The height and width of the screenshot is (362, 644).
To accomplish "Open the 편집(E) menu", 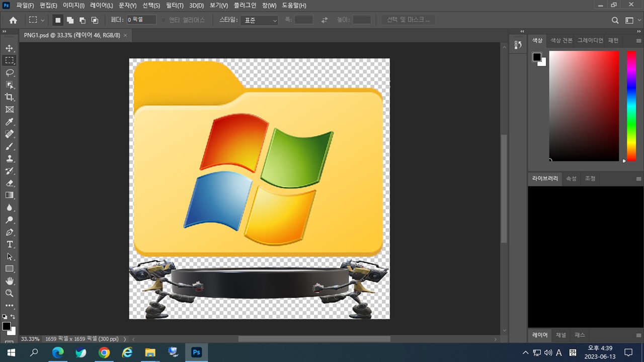I will pos(49,6).
